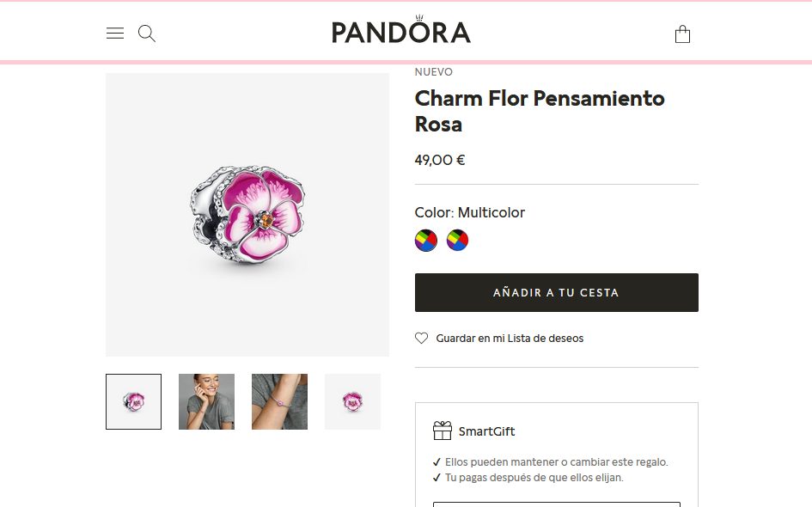
Task: Click the Pandora logo
Action: [401, 31]
